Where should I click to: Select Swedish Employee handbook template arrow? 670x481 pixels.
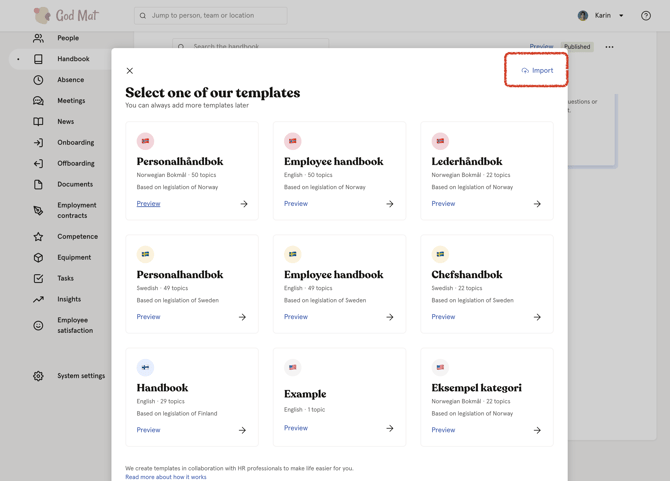tap(390, 317)
